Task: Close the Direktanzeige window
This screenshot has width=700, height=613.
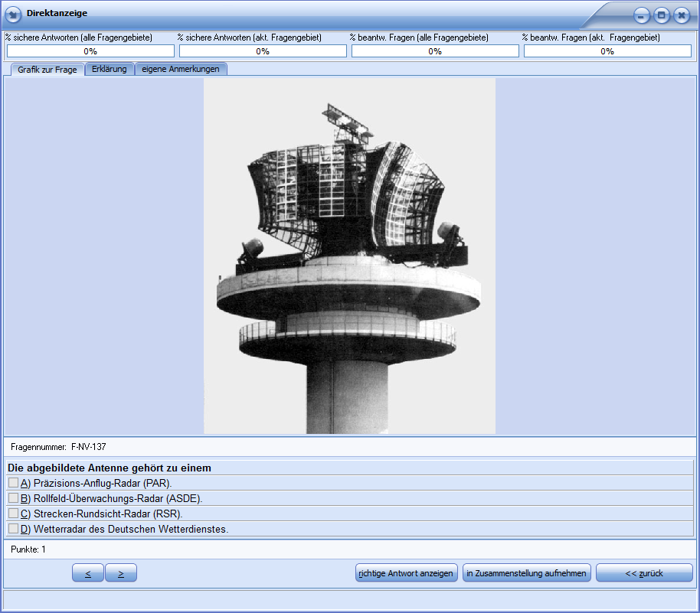Action: pos(682,16)
